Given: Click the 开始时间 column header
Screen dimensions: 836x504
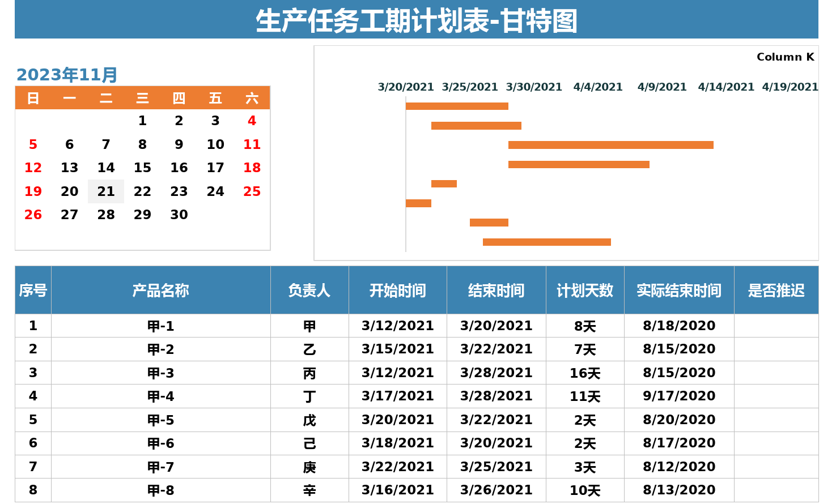Looking at the screenshot, I should pyautogui.click(x=398, y=290).
